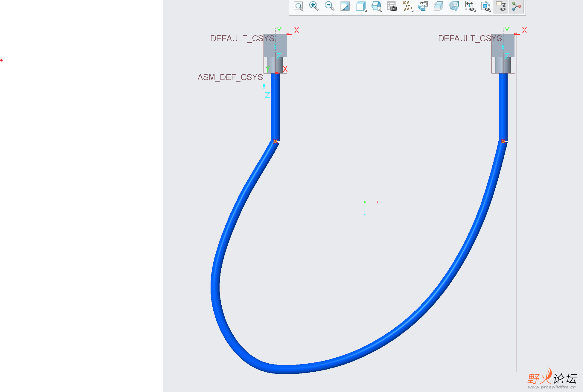
Task: Toggle the network nodes display icon
Action: point(516,6)
